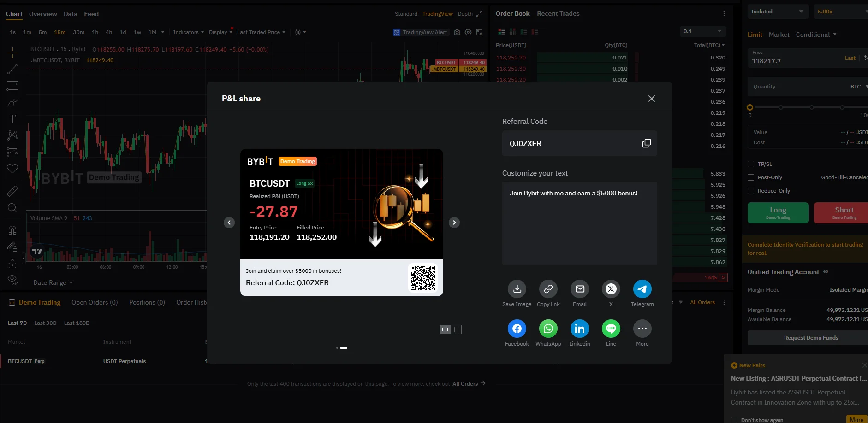
Task: Switch to the Feed tab
Action: click(x=91, y=14)
